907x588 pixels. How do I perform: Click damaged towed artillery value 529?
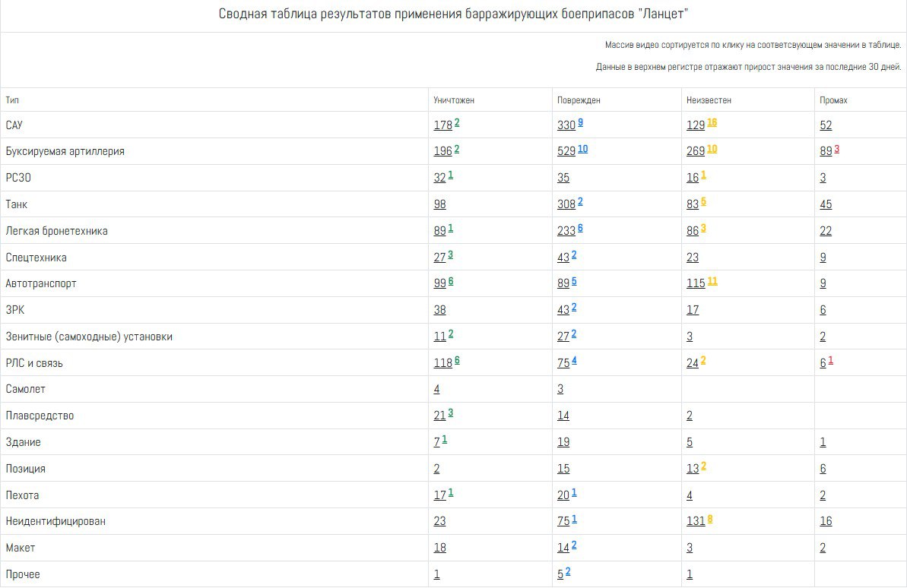tap(566, 152)
